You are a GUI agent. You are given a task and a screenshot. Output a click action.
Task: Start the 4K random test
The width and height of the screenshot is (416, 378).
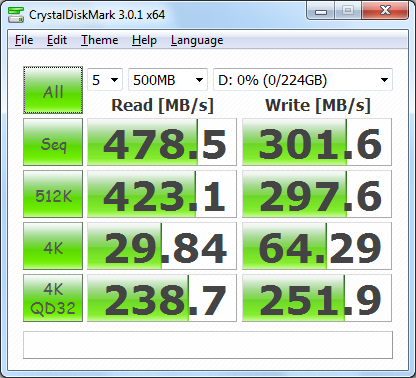point(53,246)
